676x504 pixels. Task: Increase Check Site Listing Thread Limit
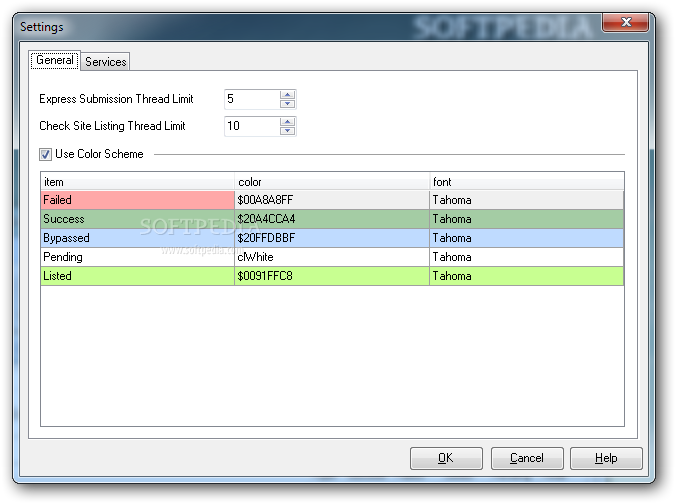tap(288, 122)
